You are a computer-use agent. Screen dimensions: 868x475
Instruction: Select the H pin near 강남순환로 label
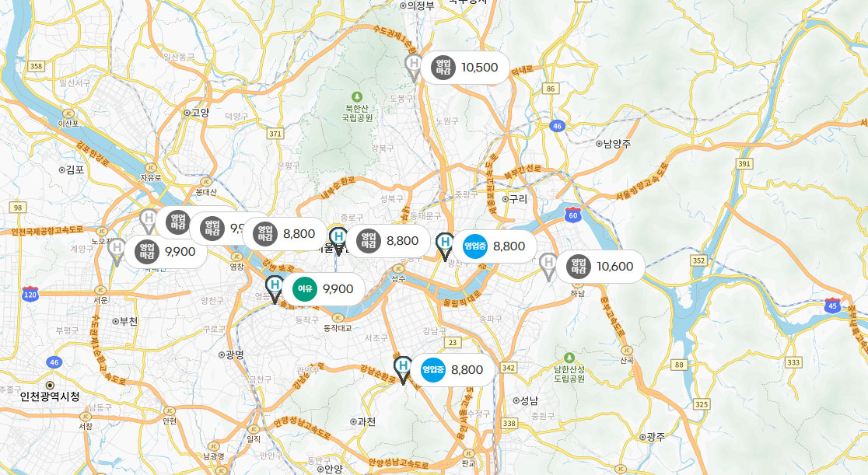[403, 370]
